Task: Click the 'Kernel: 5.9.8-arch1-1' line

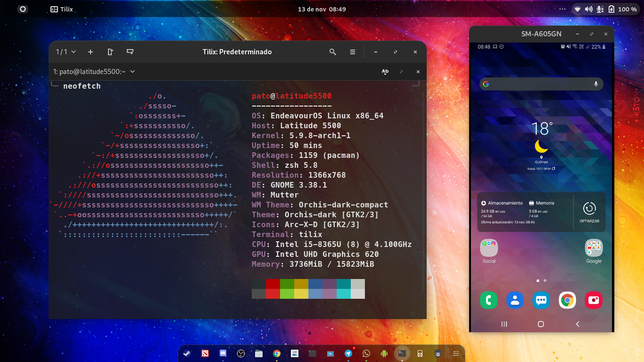Action: coord(301,135)
